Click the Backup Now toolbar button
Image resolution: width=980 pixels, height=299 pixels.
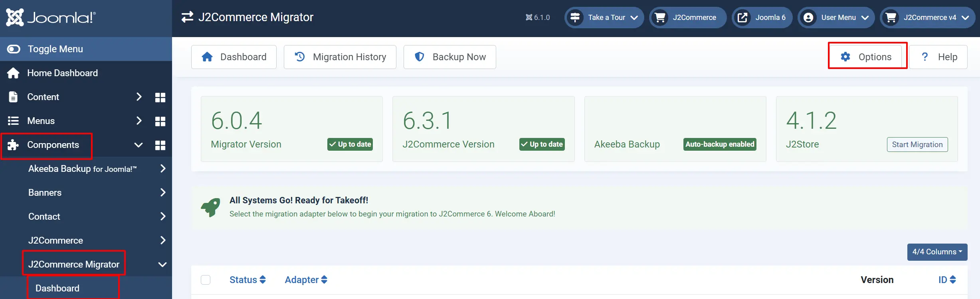pyautogui.click(x=450, y=57)
